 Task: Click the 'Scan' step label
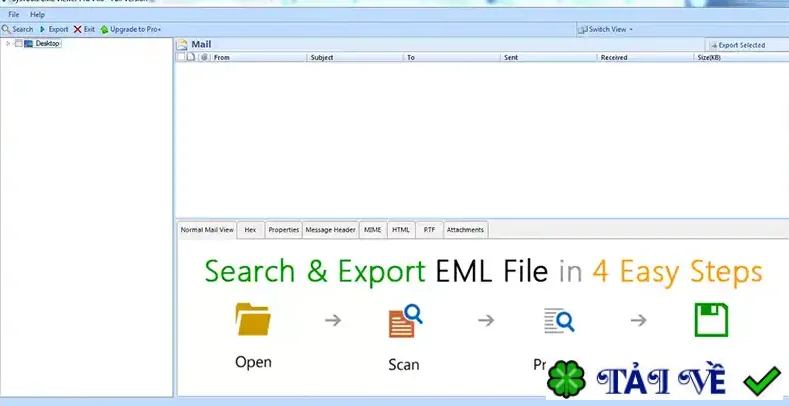pyautogui.click(x=404, y=364)
